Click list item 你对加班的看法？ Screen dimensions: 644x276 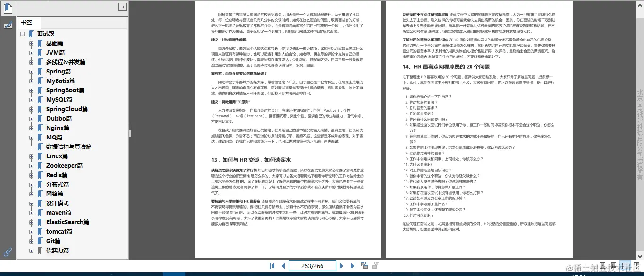click(423, 102)
